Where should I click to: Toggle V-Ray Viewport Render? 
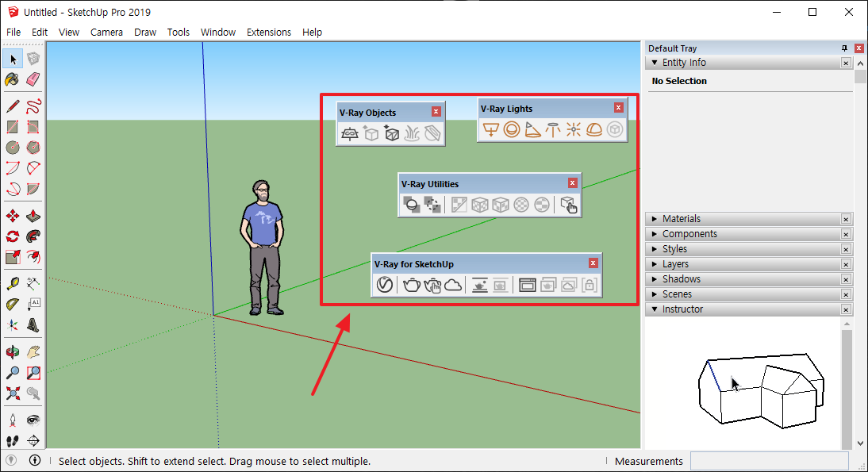click(x=479, y=285)
